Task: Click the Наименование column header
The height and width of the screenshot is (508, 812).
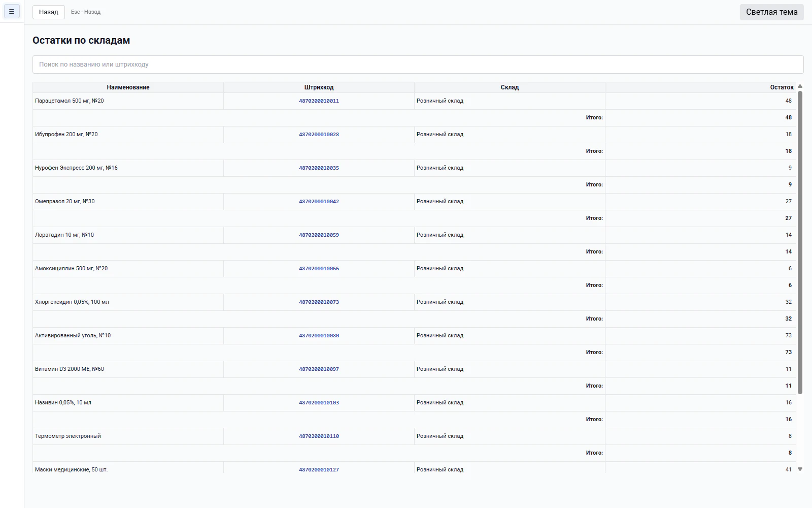Action: click(x=128, y=87)
